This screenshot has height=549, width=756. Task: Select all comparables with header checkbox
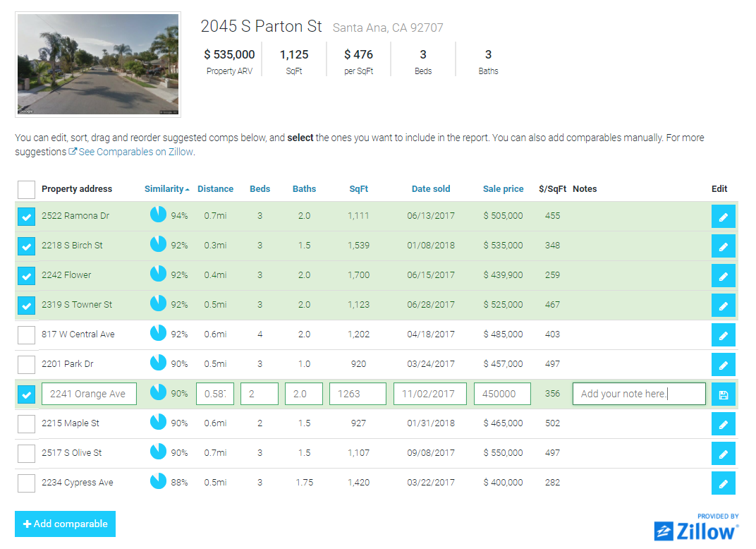26,189
